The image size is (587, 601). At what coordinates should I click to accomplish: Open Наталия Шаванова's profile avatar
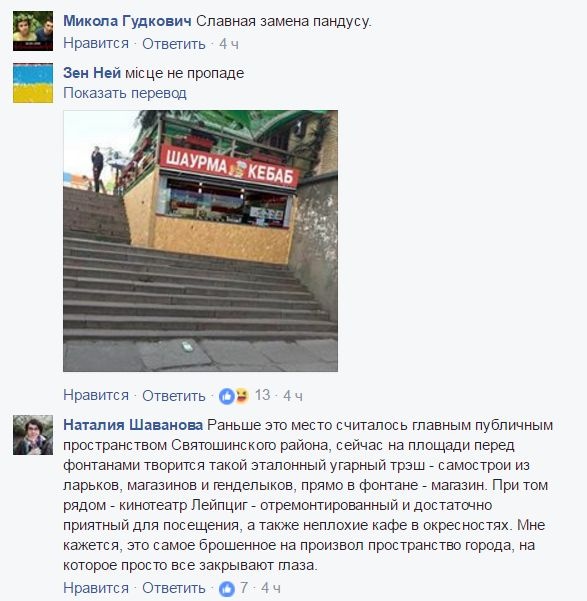[33, 435]
